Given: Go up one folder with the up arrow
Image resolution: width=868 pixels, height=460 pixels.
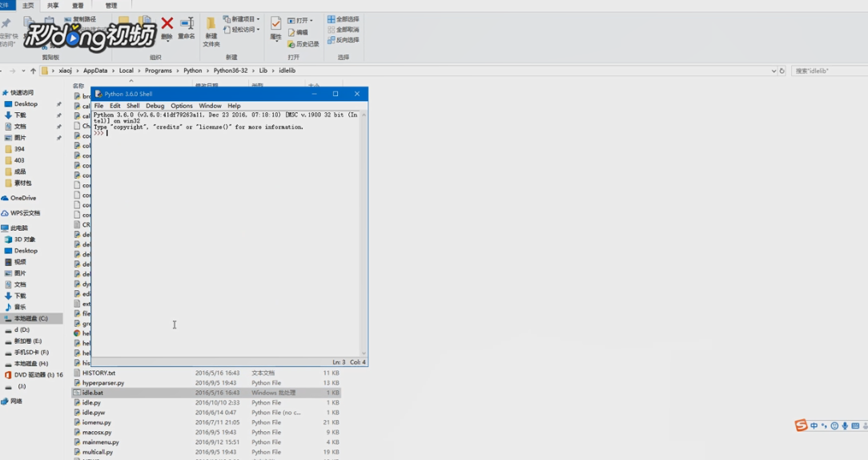Looking at the screenshot, I should (33, 71).
